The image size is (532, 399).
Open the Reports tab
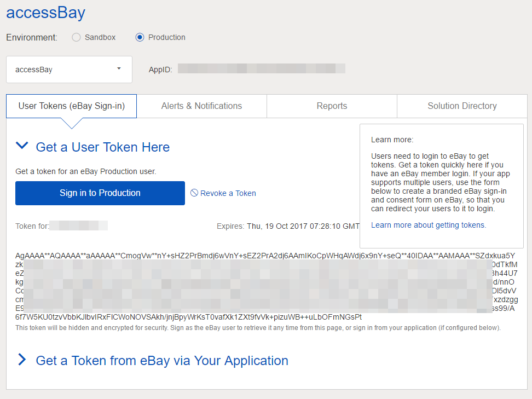(332, 106)
